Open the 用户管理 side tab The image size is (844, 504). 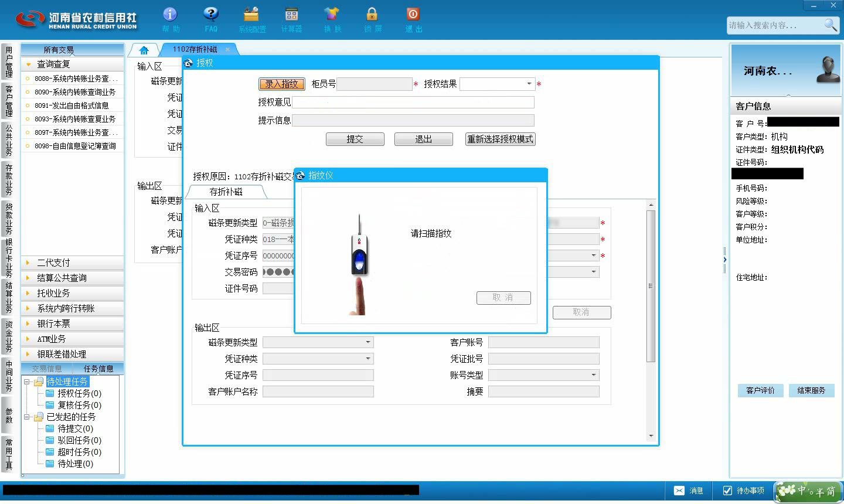pyautogui.click(x=9, y=62)
